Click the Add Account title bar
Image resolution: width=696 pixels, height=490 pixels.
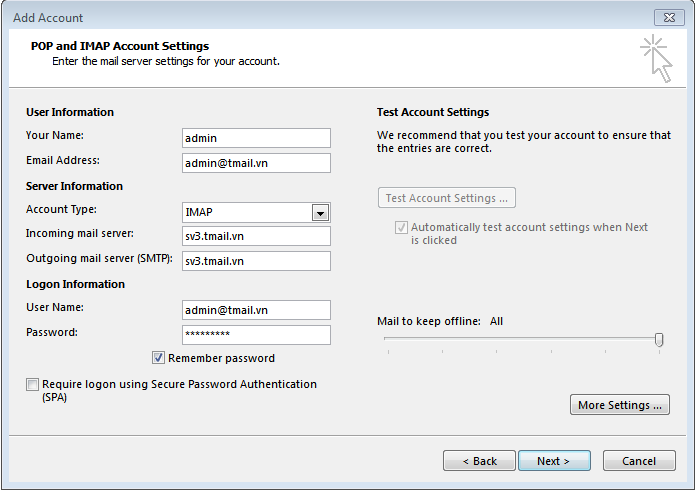[300, 17]
